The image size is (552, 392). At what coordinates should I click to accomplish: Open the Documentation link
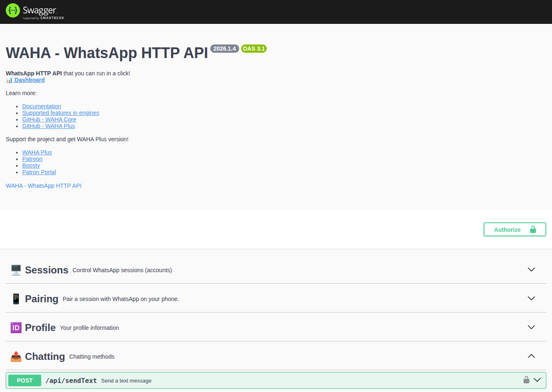[x=41, y=106]
